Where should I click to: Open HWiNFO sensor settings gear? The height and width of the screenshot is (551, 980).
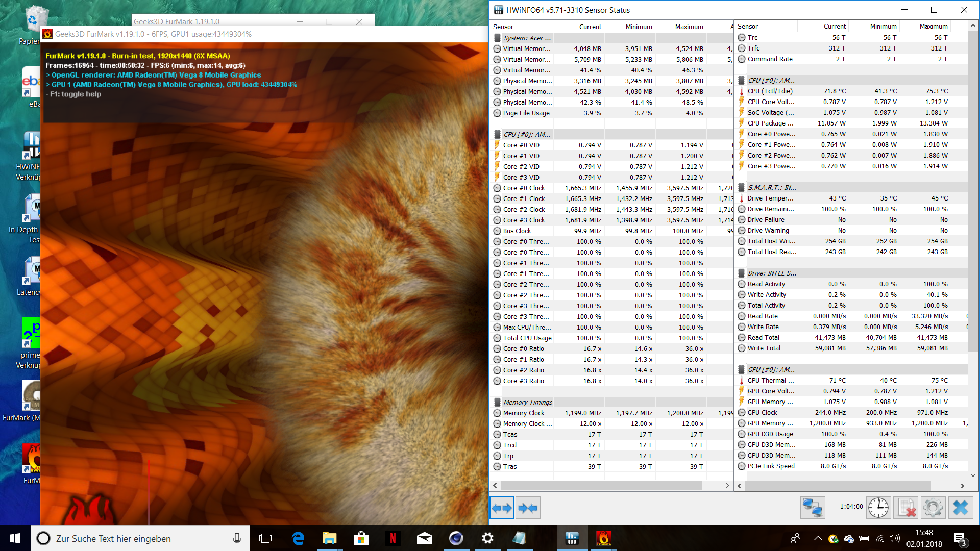pyautogui.click(x=933, y=508)
